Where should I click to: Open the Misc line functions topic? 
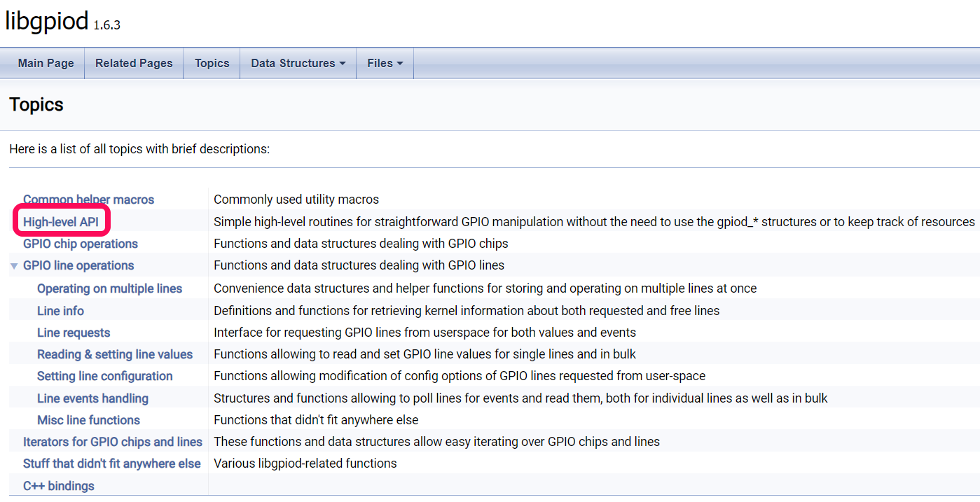89,420
